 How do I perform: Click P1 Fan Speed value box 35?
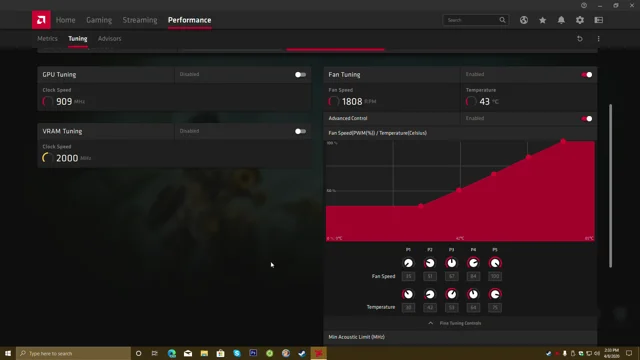pos(408,276)
